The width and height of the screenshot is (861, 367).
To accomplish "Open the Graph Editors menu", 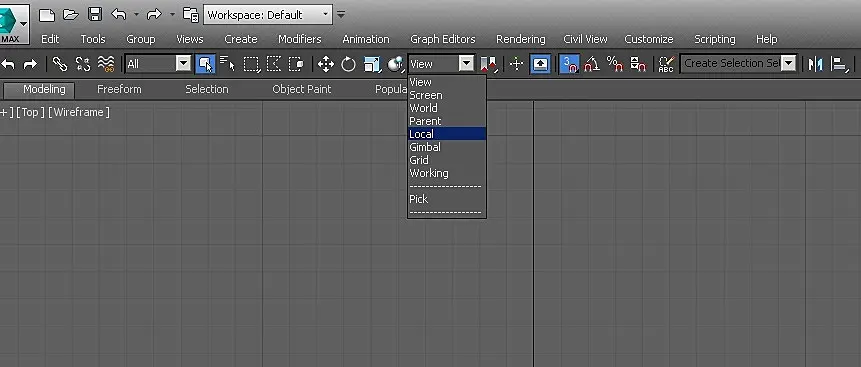I will 443,39.
